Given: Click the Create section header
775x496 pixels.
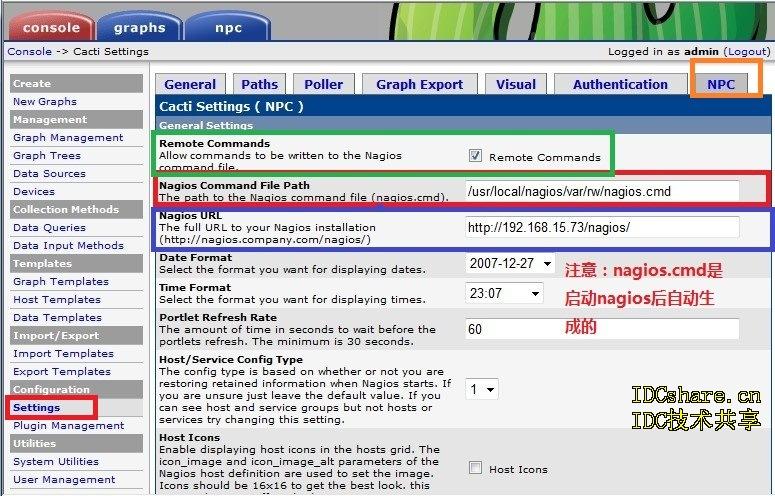Looking at the screenshot, I should [x=76, y=83].
